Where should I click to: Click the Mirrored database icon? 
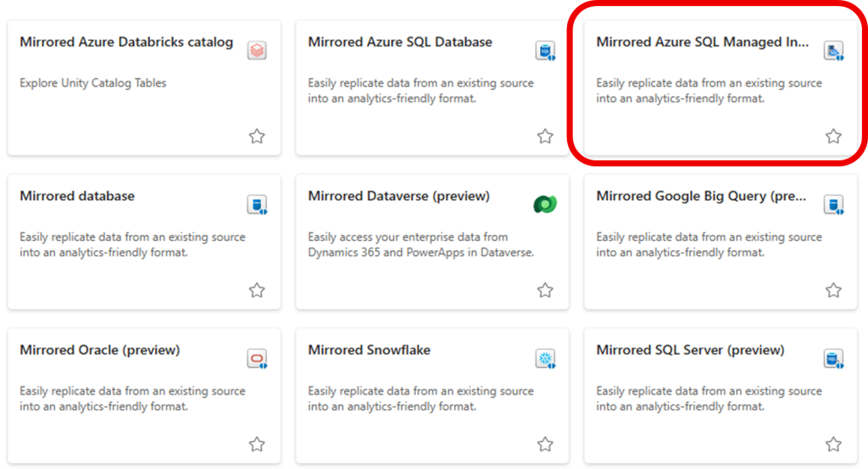[257, 204]
